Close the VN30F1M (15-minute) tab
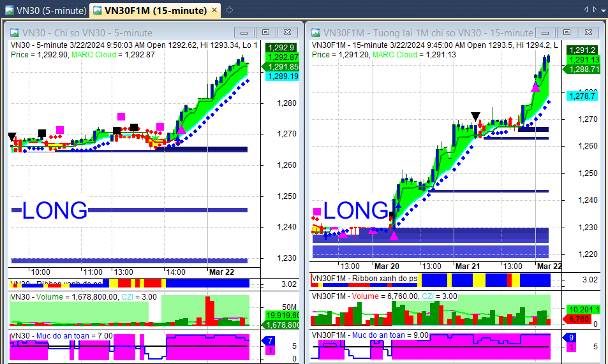Screen dimensions: 608x364 coord(214,10)
